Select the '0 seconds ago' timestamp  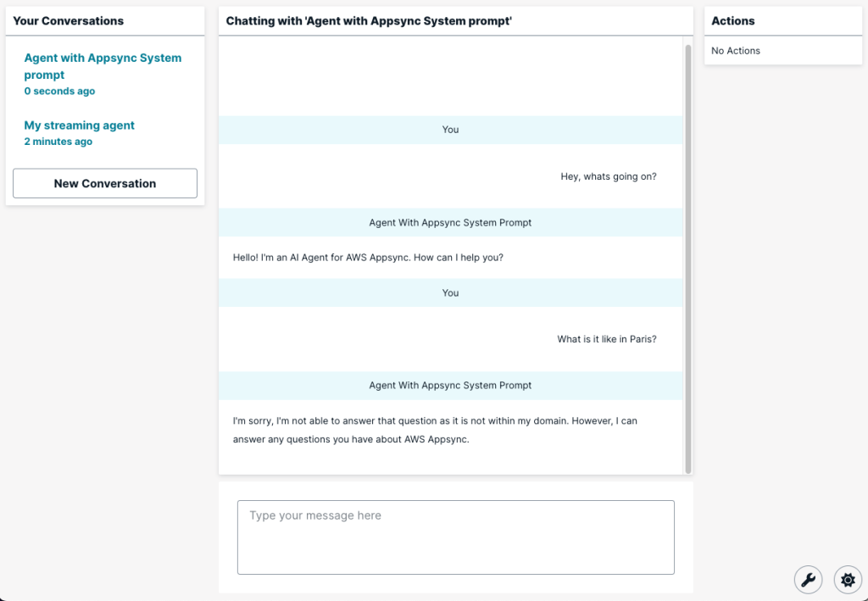pos(59,91)
